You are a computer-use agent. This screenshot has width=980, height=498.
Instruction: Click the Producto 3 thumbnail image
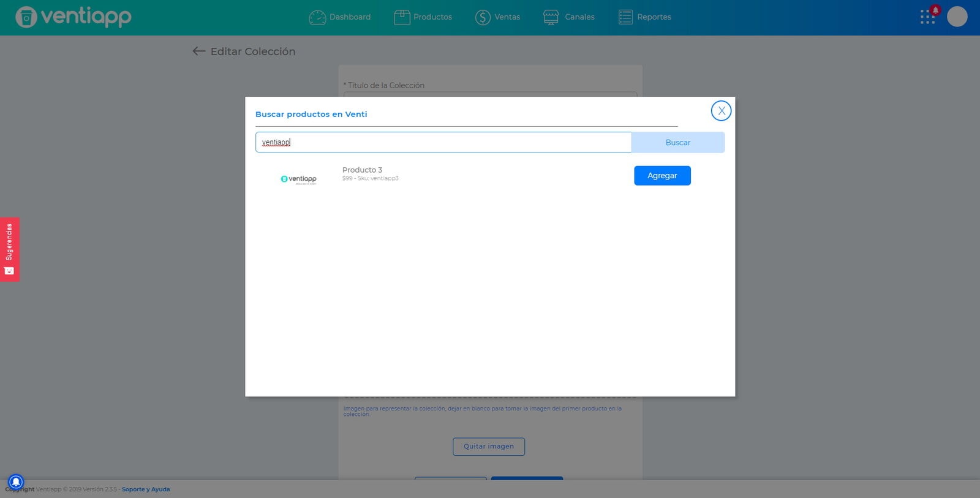[x=298, y=179]
